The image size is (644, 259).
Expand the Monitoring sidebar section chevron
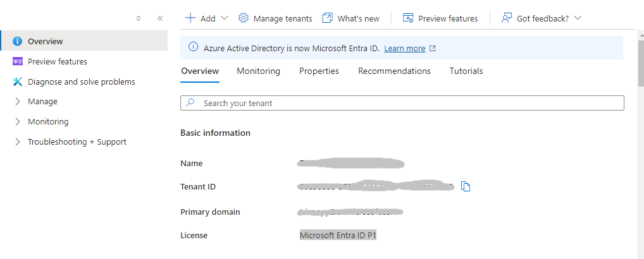click(17, 121)
